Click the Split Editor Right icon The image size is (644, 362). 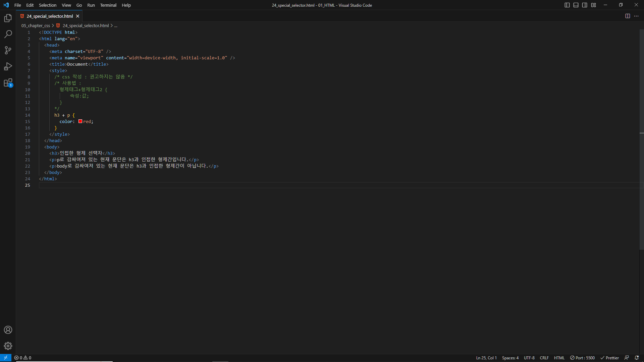point(628,16)
